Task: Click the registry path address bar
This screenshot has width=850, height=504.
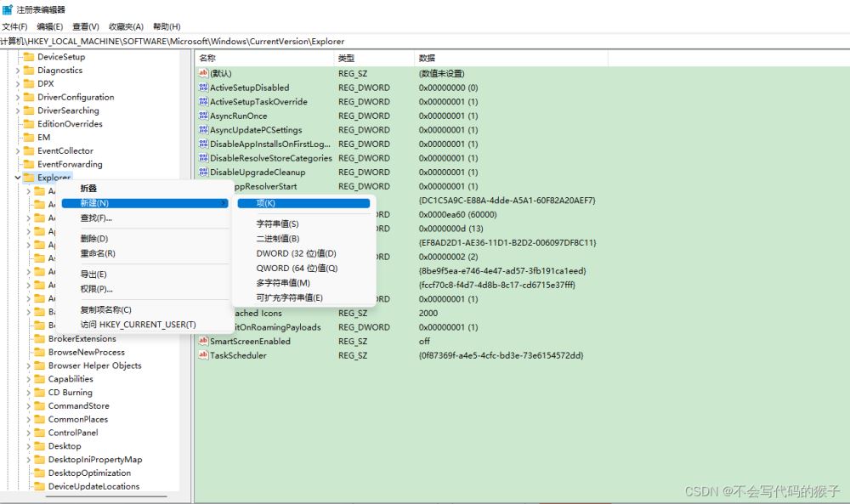Action: pyautogui.click(x=425, y=41)
